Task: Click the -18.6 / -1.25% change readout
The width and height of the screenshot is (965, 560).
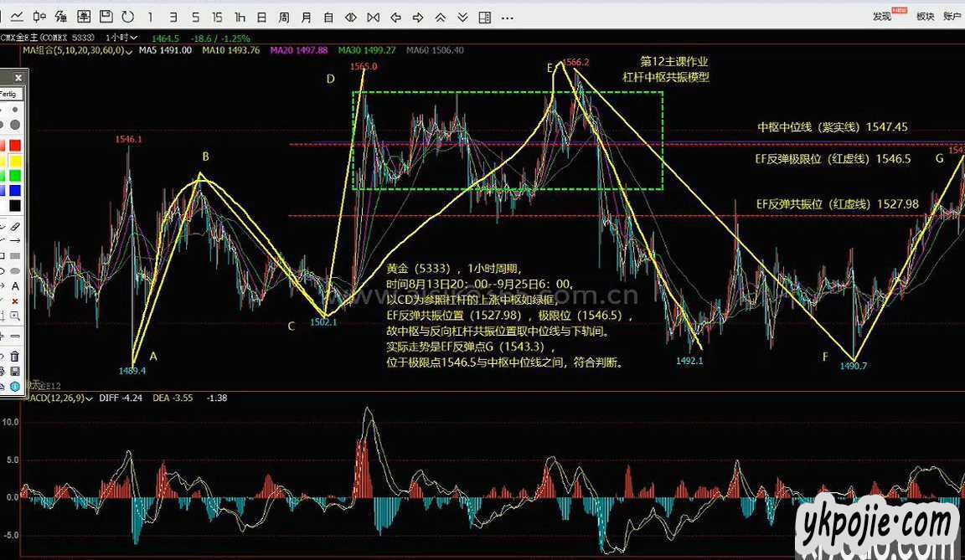Action: coord(220,39)
